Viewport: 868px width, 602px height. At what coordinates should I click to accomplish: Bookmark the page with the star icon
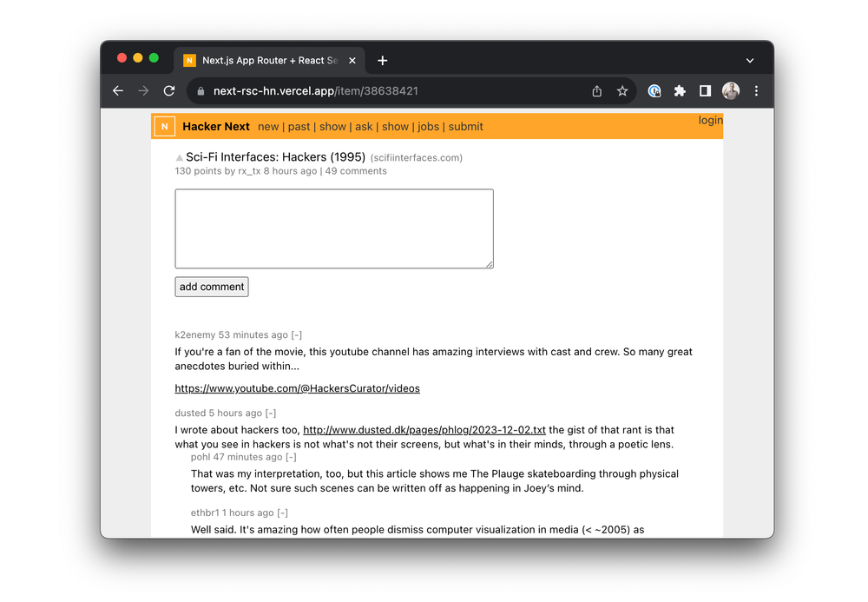click(x=621, y=90)
